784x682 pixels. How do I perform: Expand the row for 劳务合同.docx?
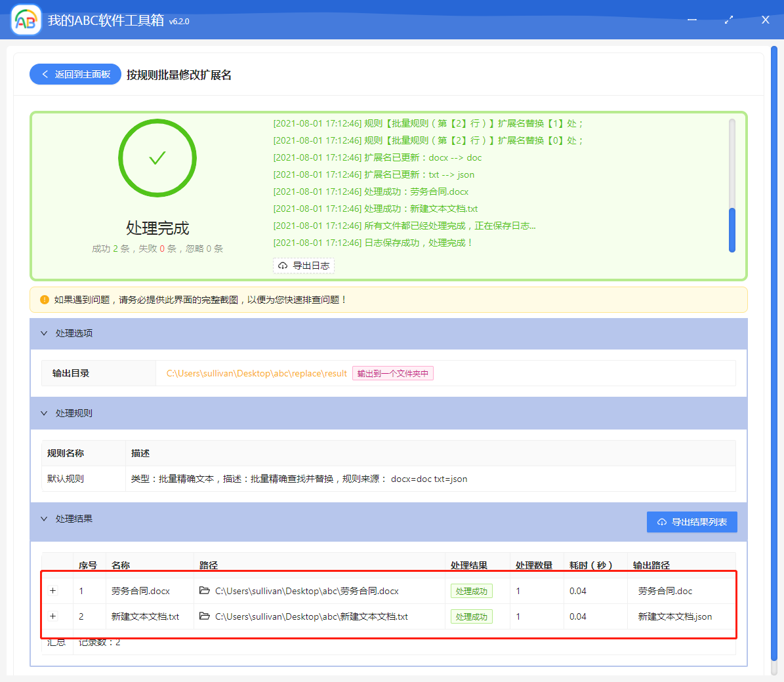point(53,591)
